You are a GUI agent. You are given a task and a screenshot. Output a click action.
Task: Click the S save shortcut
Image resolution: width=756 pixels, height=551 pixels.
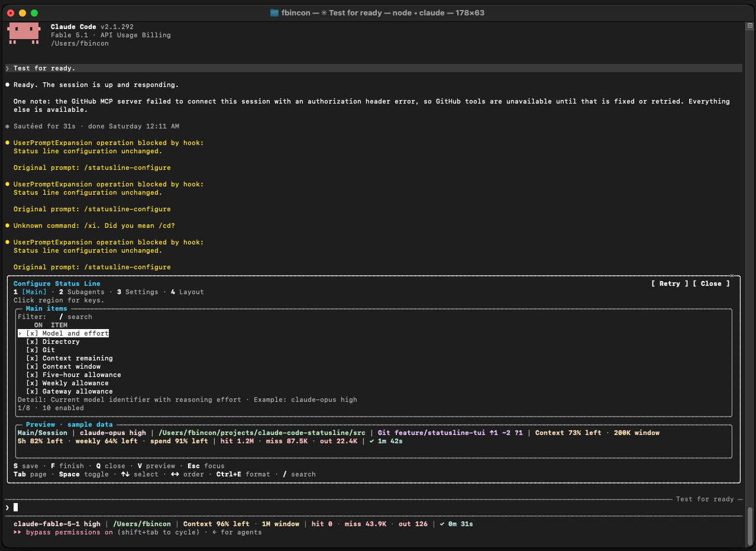(26, 466)
